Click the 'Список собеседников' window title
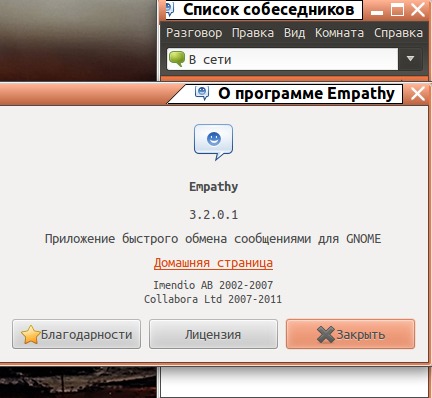 (269, 9)
